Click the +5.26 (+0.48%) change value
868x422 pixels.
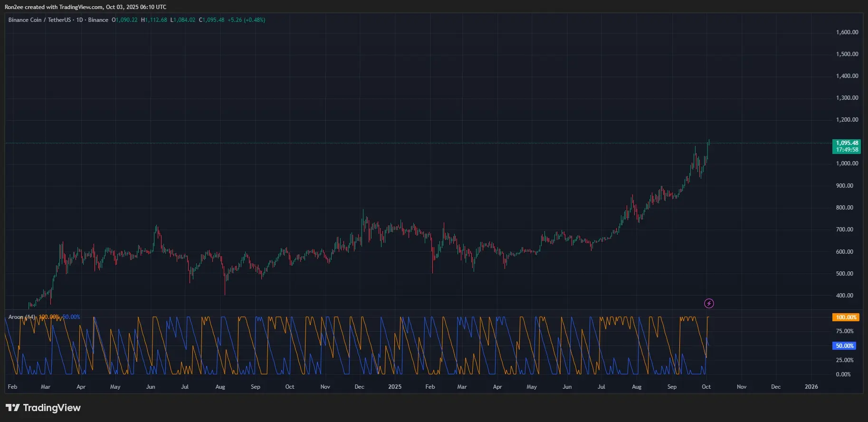[246, 20]
